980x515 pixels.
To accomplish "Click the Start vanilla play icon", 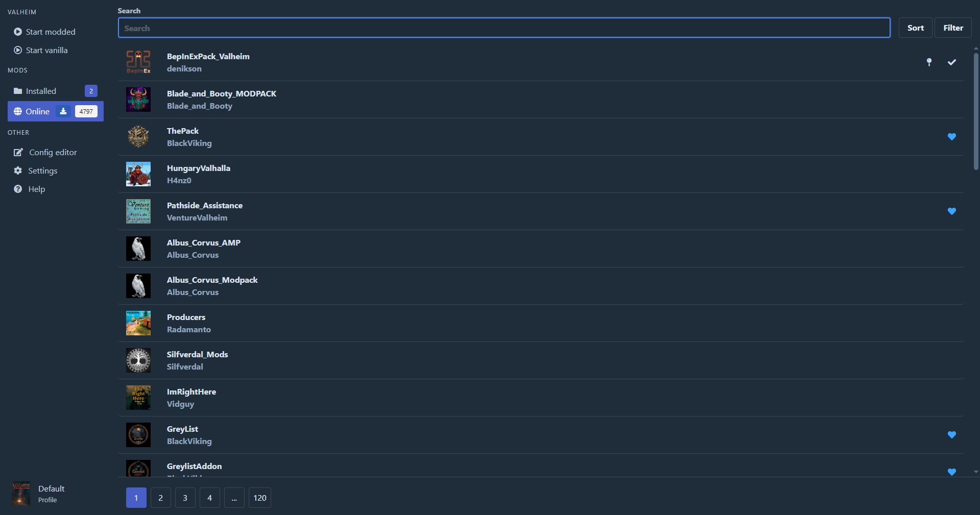I will click(x=18, y=50).
